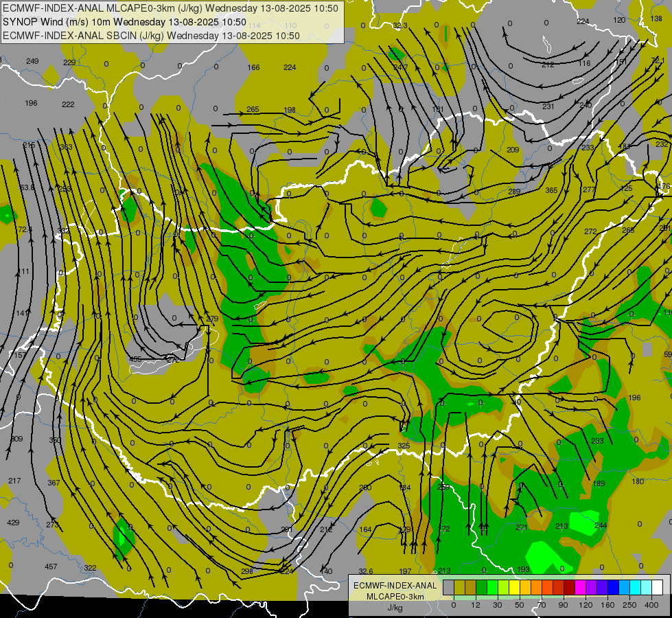Click the legend tick value 160
672x618 pixels.
[x=607, y=605]
